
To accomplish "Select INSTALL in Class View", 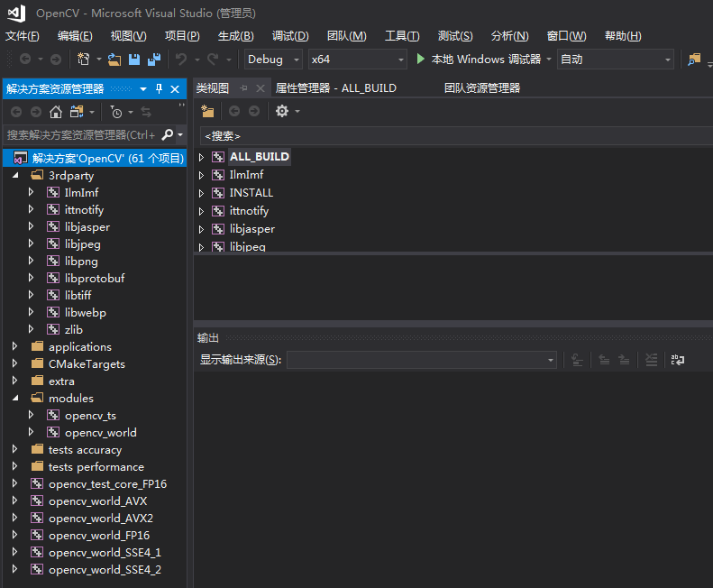I will [251, 193].
